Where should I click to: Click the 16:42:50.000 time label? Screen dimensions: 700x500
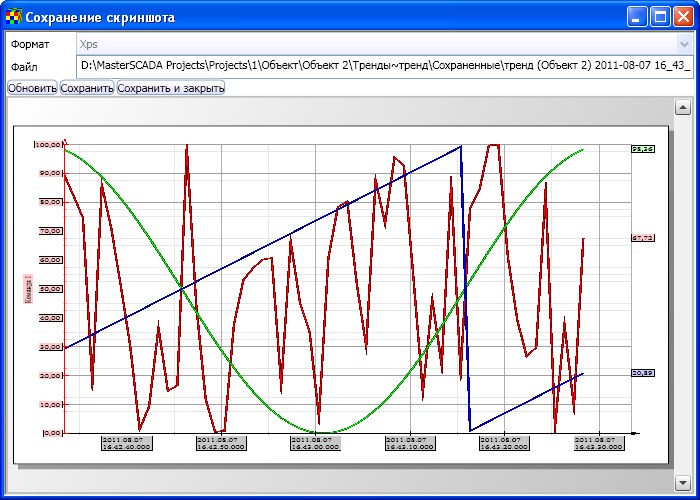tap(221, 443)
